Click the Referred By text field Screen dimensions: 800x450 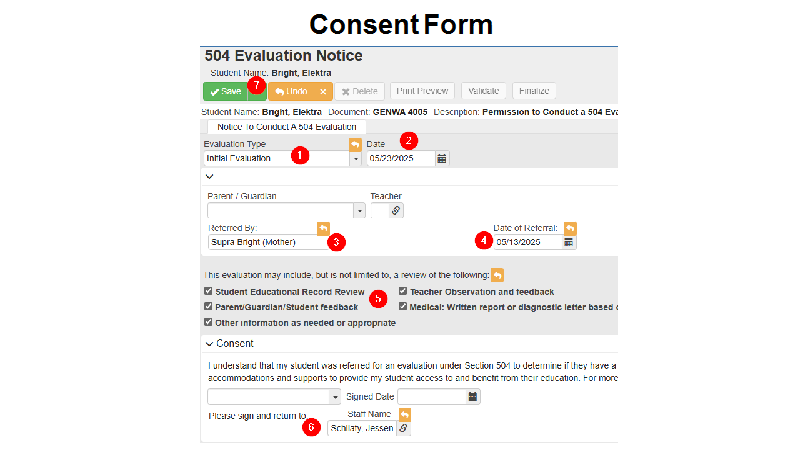[x=268, y=242]
